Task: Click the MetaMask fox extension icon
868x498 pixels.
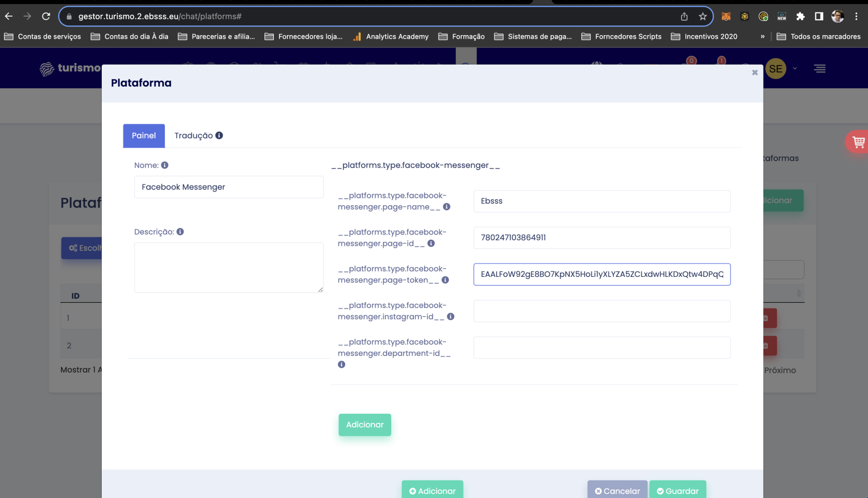Action: click(x=726, y=17)
